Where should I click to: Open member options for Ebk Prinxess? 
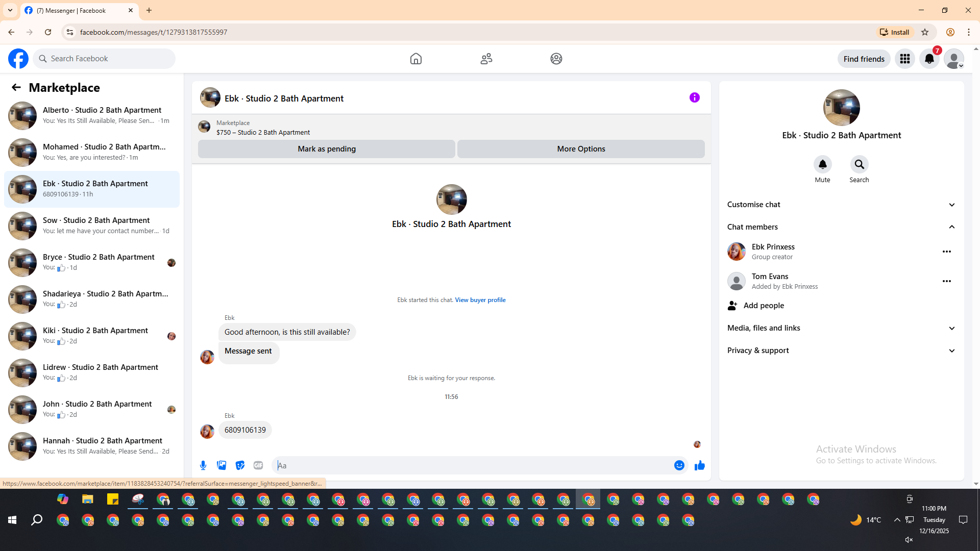(x=947, y=252)
